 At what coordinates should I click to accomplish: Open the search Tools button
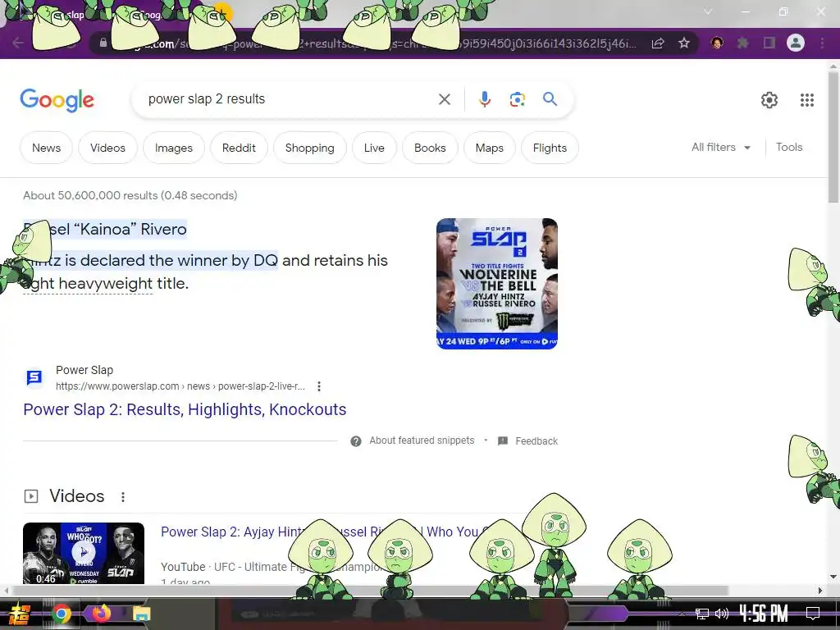tap(789, 148)
